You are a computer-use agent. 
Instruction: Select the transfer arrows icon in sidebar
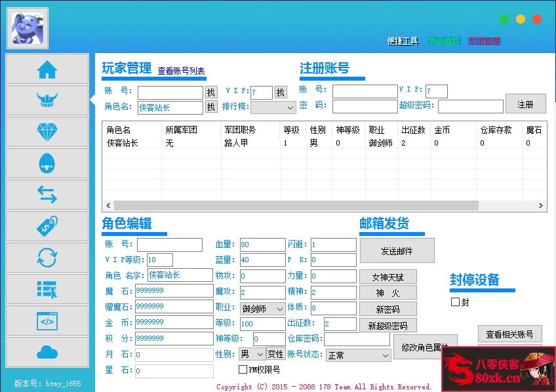[x=47, y=195]
